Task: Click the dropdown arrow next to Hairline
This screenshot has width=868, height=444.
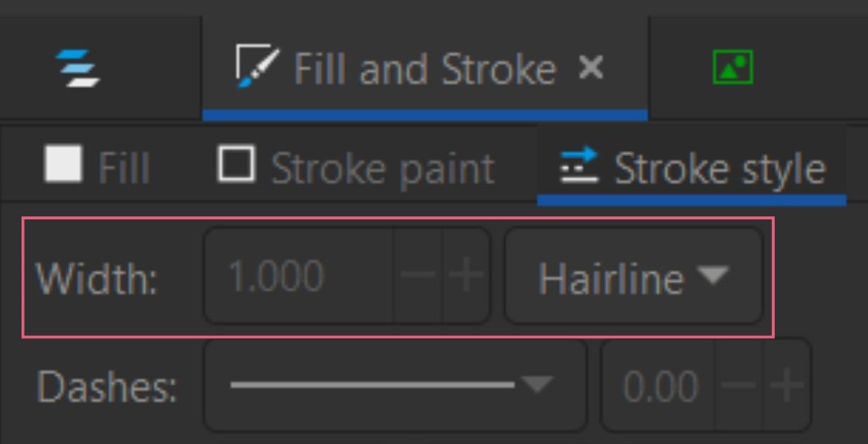Action: pyautogui.click(x=714, y=275)
